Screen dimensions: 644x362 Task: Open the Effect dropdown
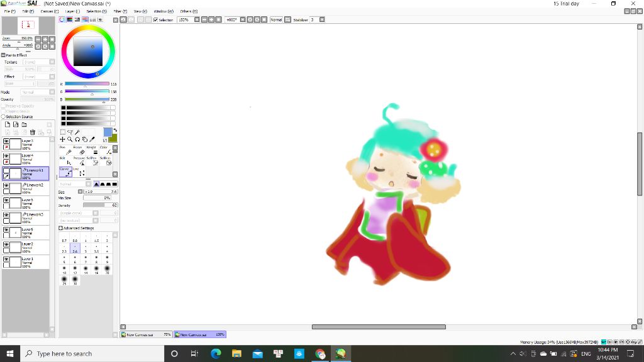click(52, 77)
